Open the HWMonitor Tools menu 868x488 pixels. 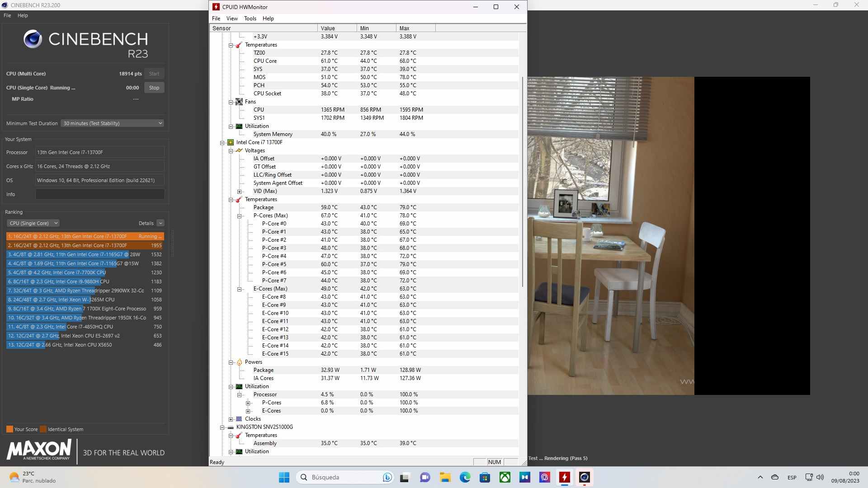point(250,19)
